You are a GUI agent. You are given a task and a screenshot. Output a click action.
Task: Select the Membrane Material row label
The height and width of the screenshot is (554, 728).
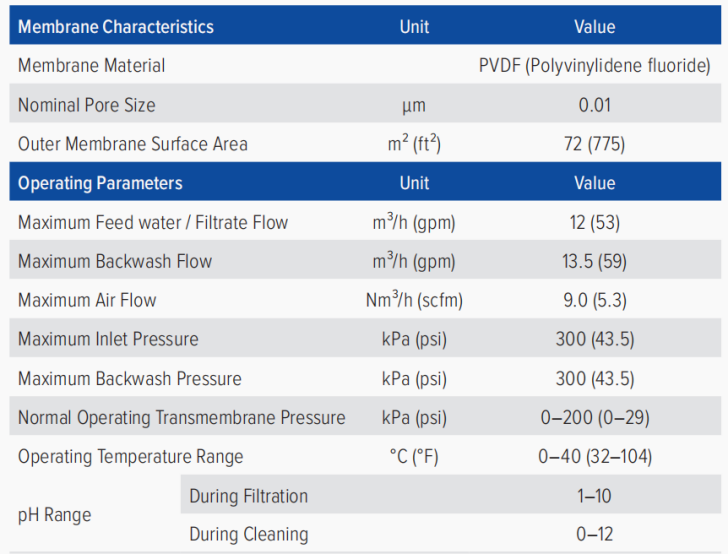pos(92,66)
